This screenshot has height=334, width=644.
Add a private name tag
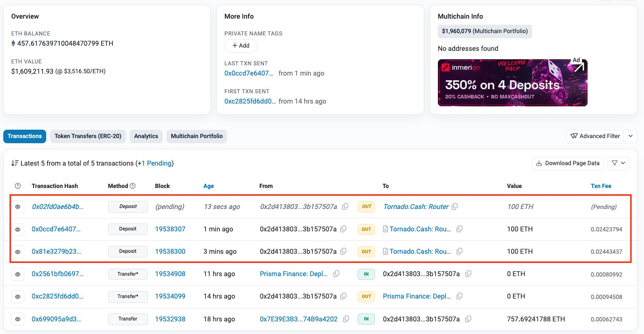pyautogui.click(x=241, y=46)
